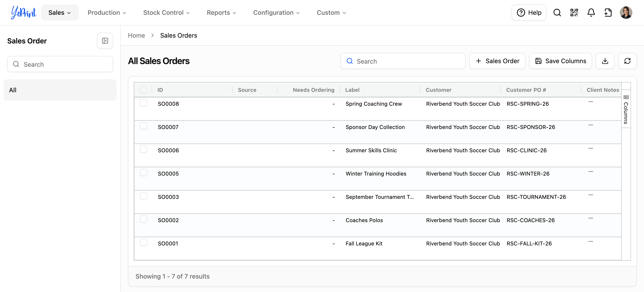This screenshot has height=292, width=644.
Task: Select the All filter in sidebar
Action: tap(60, 90)
